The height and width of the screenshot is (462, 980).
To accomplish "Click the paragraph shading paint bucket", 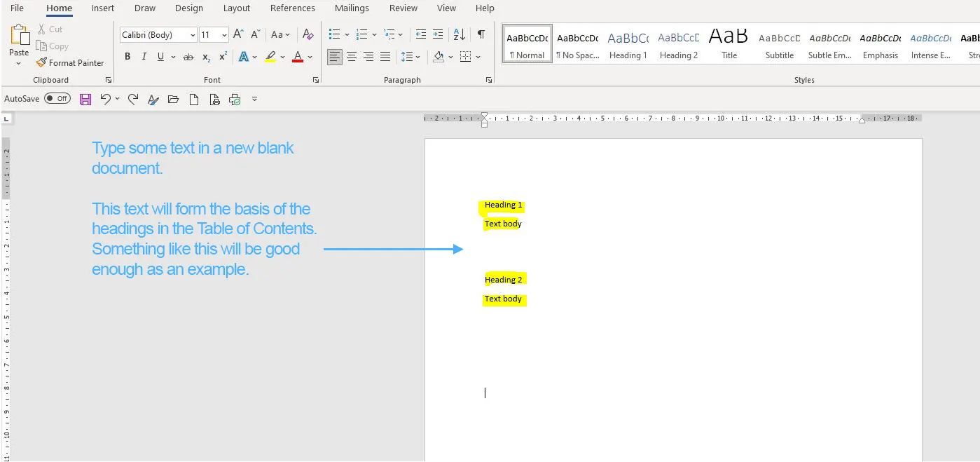I will (439, 57).
